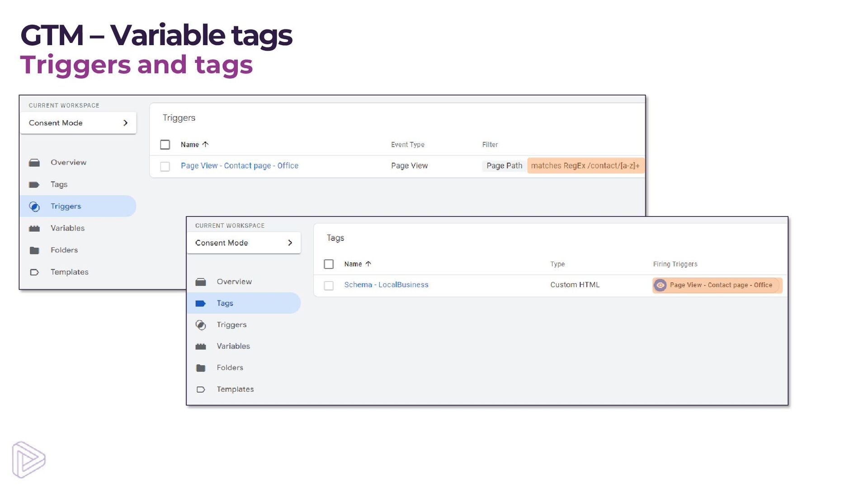
Task: Click Variables brick icon in front panel
Action: [201, 347]
